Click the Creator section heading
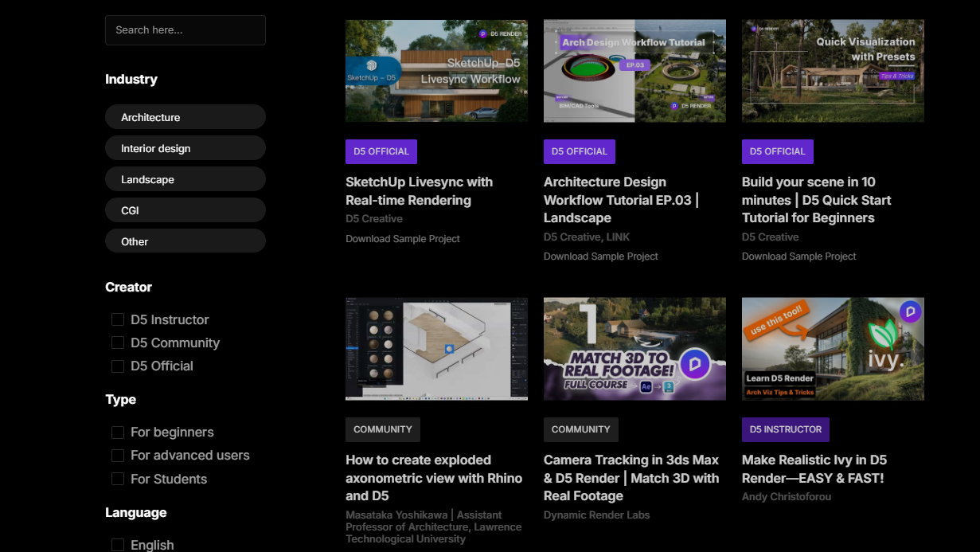 coord(129,288)
